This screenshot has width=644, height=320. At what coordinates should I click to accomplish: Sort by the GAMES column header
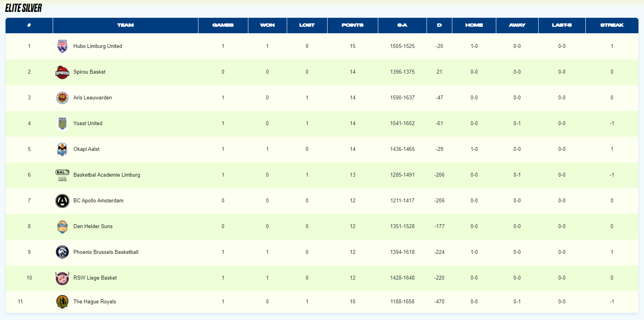[x=223, y=25]
